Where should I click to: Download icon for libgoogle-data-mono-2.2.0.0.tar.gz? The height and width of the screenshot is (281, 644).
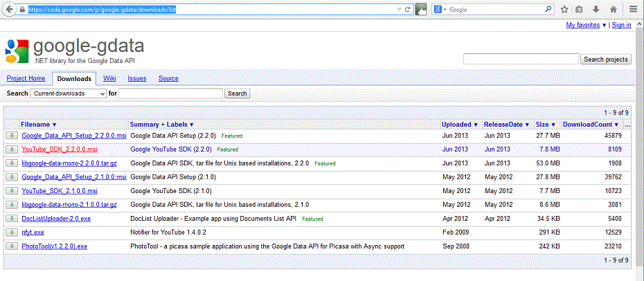pyautogui.click(x=12, y=163)
